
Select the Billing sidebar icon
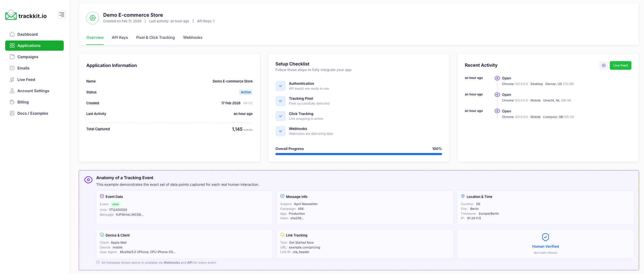pyautogui.click(x=12, y=102)
